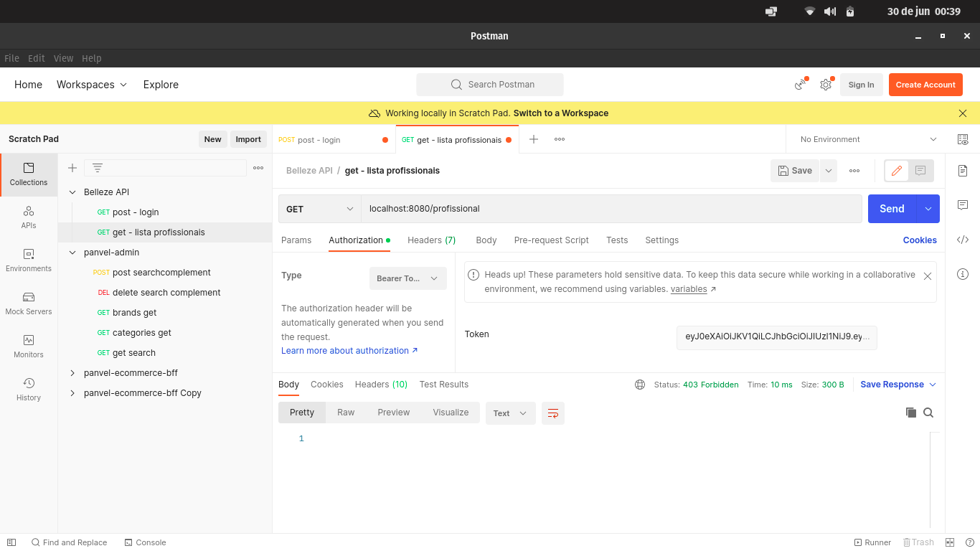Viewport: 980px width, 551px height.
Task: Open the Comments icon in right sidebar
Action: (963, 205)
